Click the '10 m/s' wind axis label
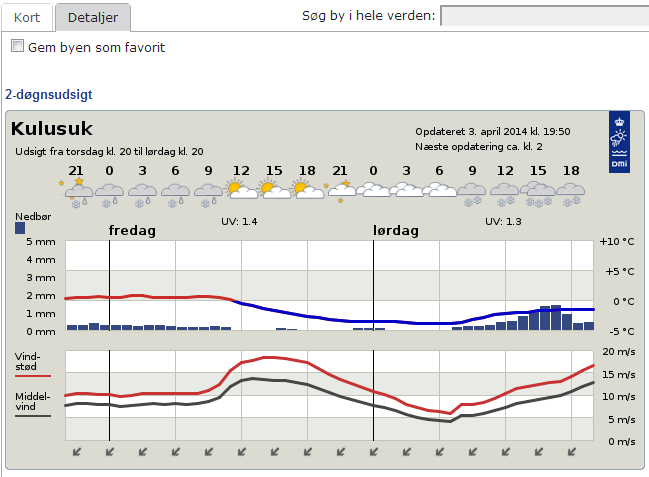 click(618, 396)
